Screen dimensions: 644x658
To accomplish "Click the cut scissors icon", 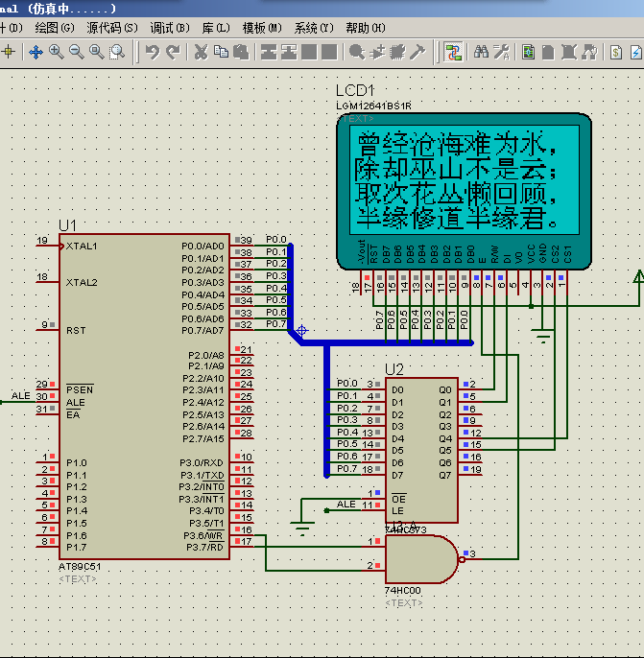I will coord(201,52).
